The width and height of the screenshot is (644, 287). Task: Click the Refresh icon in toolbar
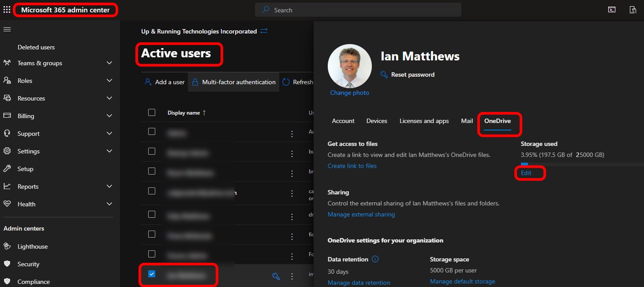tap(286, 82)
